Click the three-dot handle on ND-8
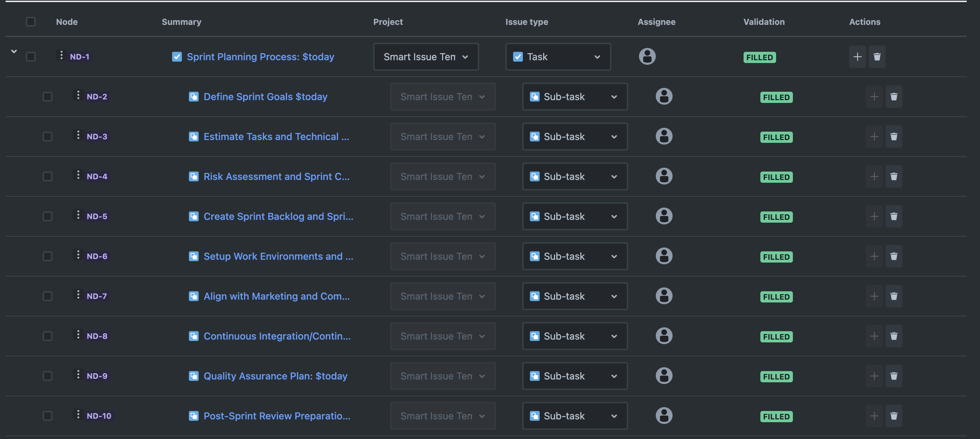The width and height of the screenshot is (980, 439). point(78,335)
